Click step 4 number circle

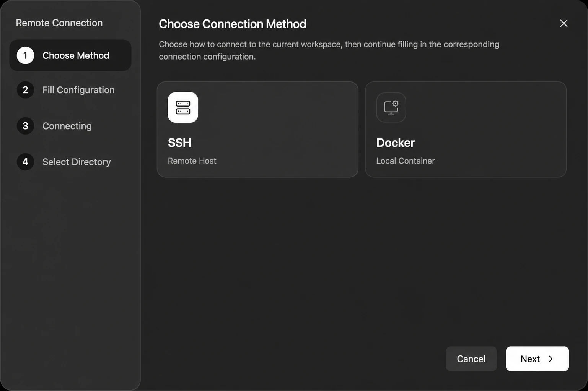pyautogui.click(x=25, y=162)
